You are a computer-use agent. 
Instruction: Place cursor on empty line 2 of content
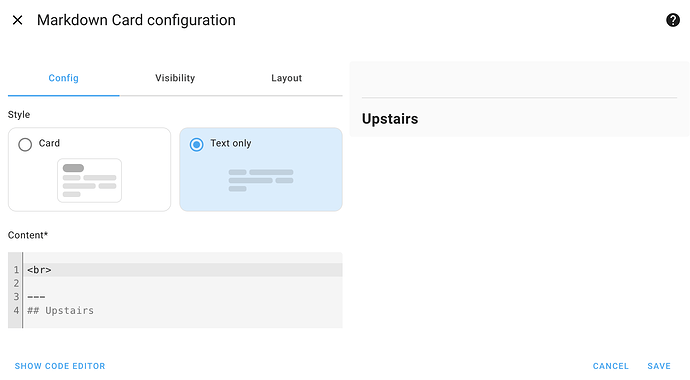(x=184, y=283)
